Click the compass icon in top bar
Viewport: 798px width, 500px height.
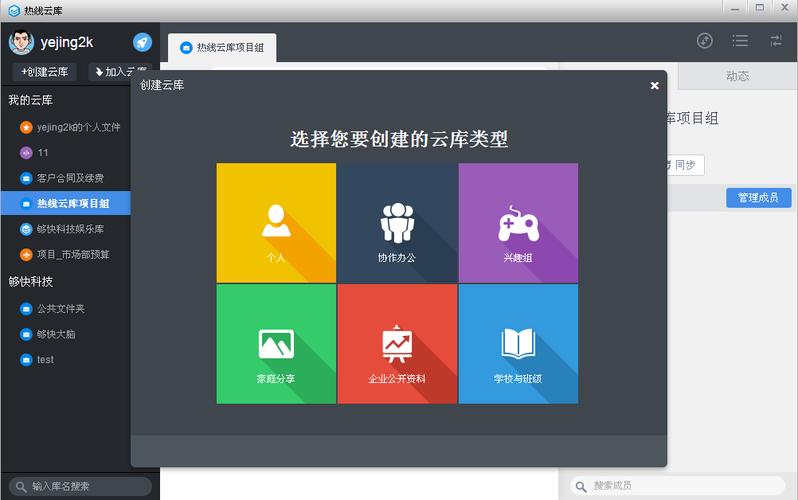[x=704, y=41]
